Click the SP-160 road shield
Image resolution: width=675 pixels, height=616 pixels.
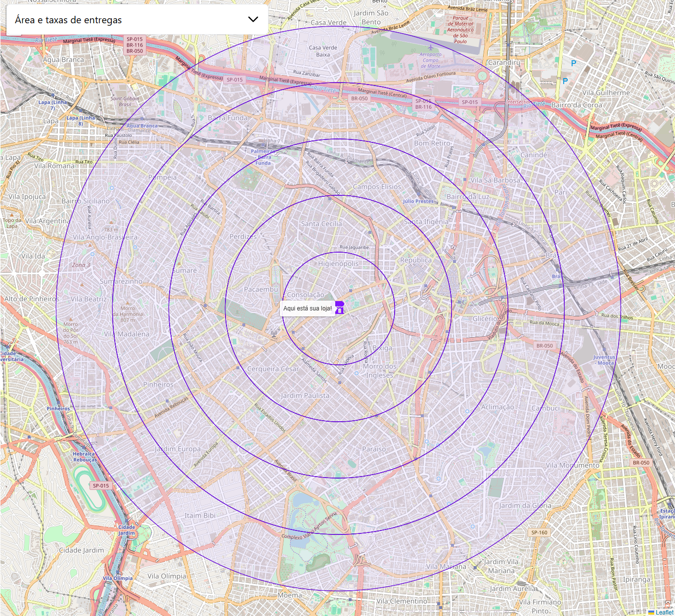click(x=539, y=532)
